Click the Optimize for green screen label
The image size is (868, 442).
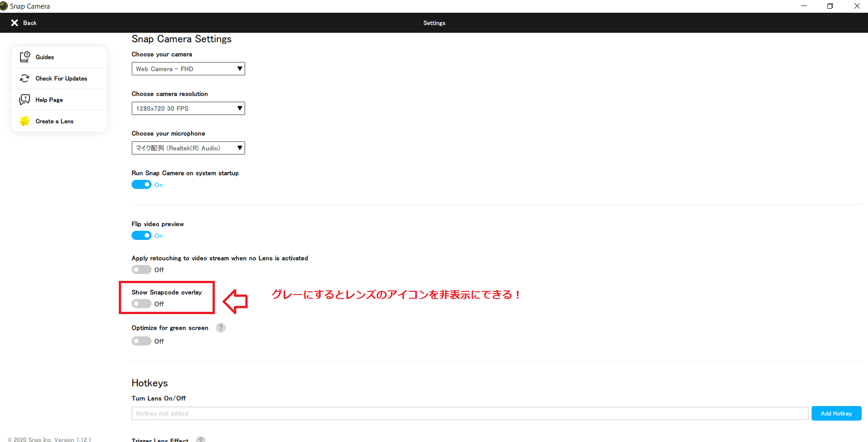[170, 328]
